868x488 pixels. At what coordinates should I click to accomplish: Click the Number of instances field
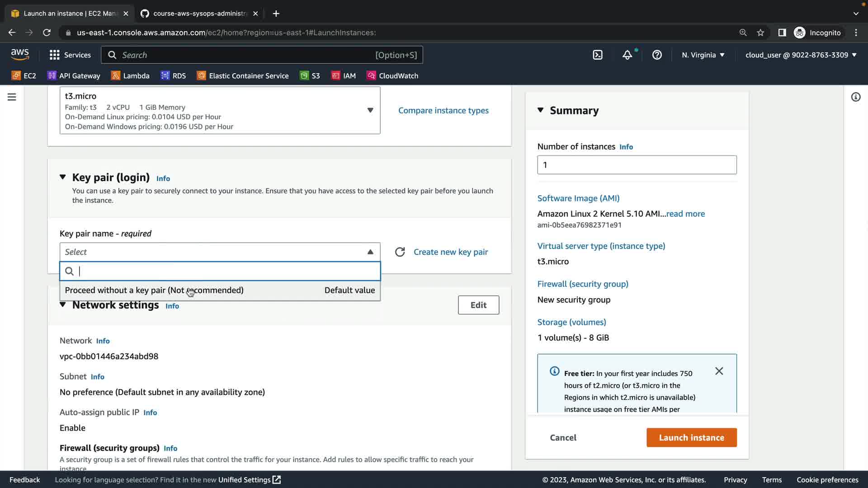[637, 165]
